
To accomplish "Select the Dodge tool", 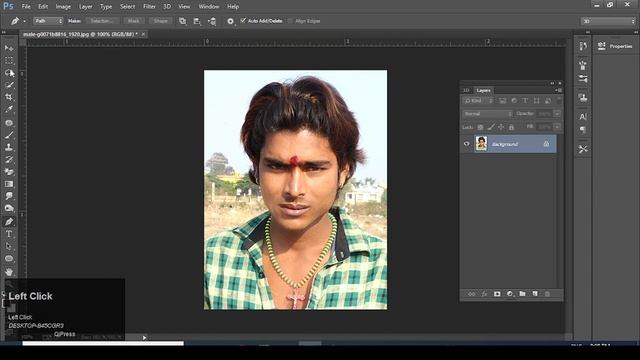I will pyautogui.click(x=9, y=208).
